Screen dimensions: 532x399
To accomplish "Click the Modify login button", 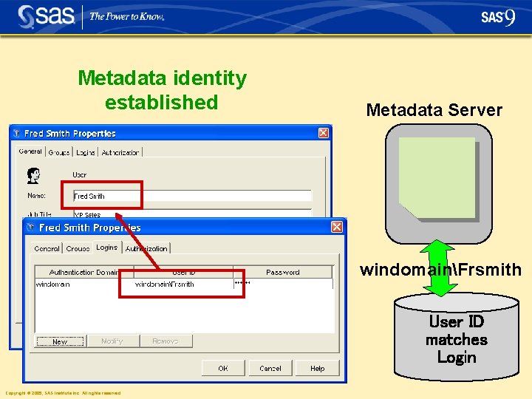I will 112,341.
